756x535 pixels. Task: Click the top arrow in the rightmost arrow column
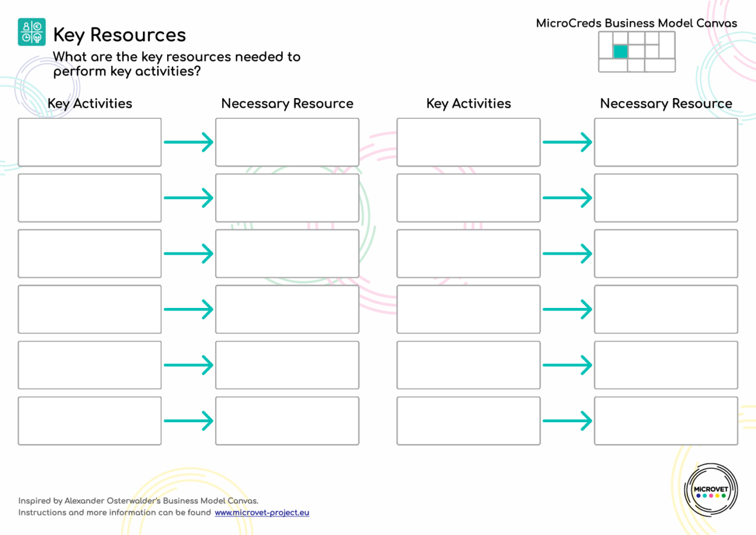(567, 142)
